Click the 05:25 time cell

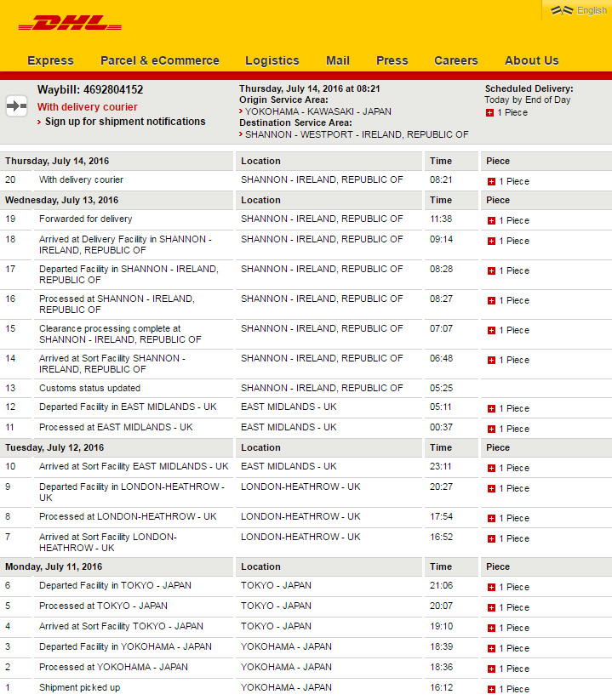pyautogui.click(x=442, y=389)
